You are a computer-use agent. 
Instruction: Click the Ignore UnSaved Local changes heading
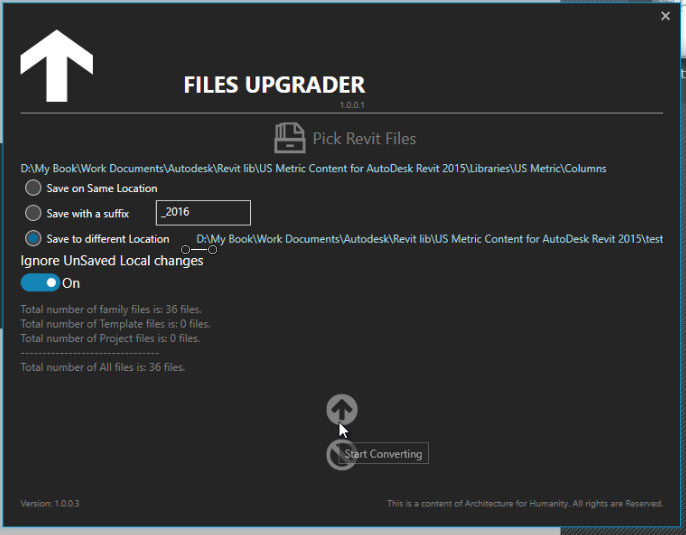pos(112,261)
